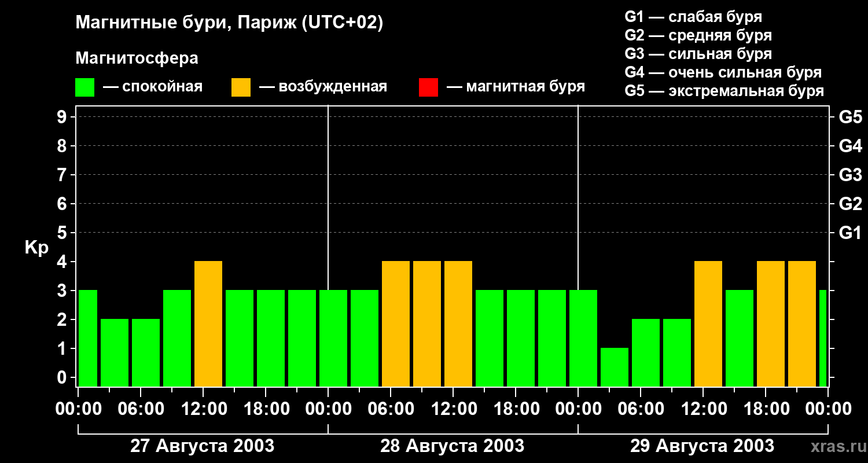Click the '— спокойная' legend label
Viewport: 868px width, 463px height.
153,87
